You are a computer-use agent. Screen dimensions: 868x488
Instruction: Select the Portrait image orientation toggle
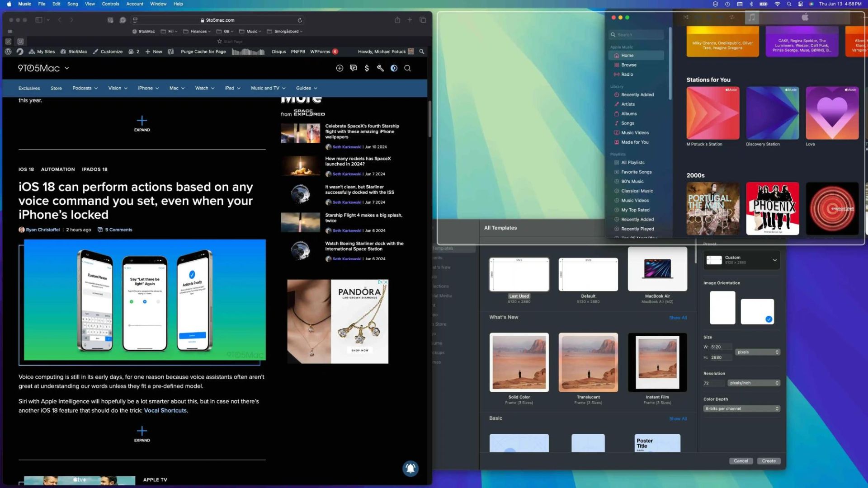(722, 306)
